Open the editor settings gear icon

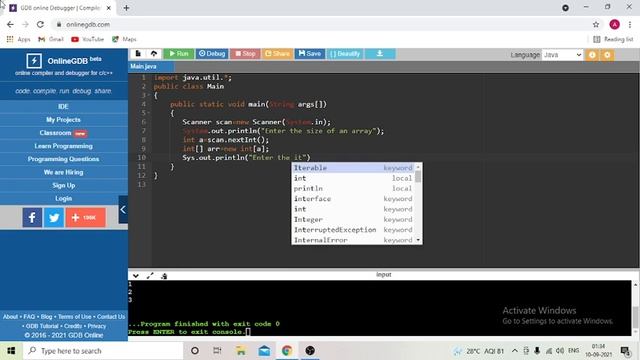607,55
